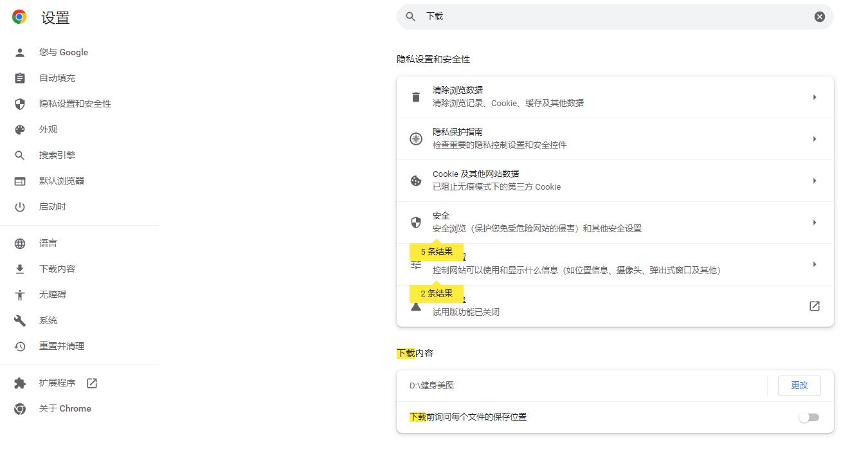Screen dimensions: 868x454
Task: Select the 自动填充 sidebar entry
Action: click(x=57, y=78)
